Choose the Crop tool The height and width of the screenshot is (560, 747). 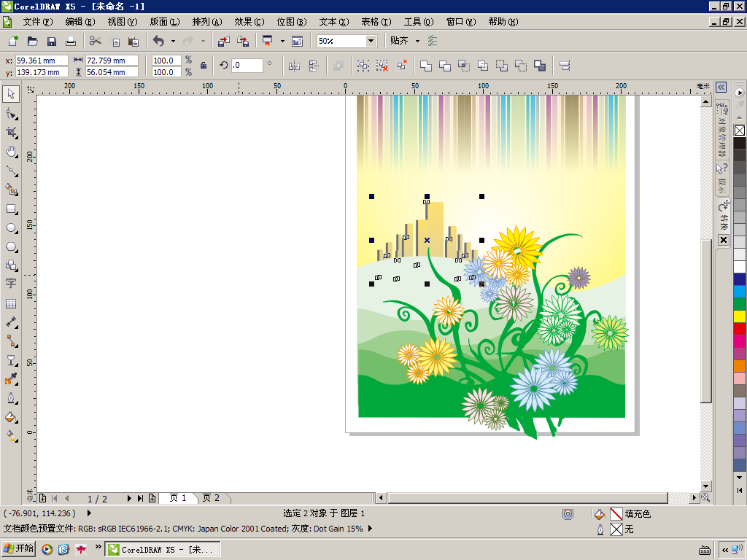coord(11,133)
